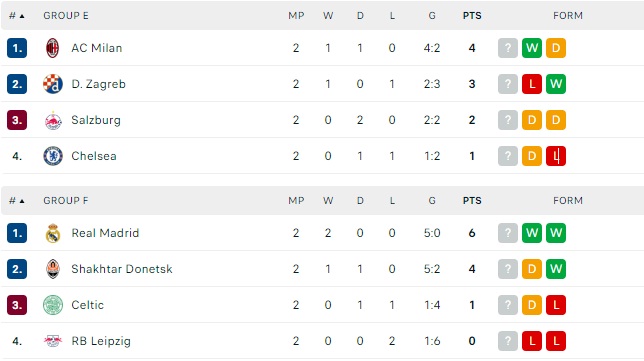Click the Shakhtar Donetsk club crest
The width and height of the screenshot is (644, 361).
pyautogui.click(x=53, y=269)
